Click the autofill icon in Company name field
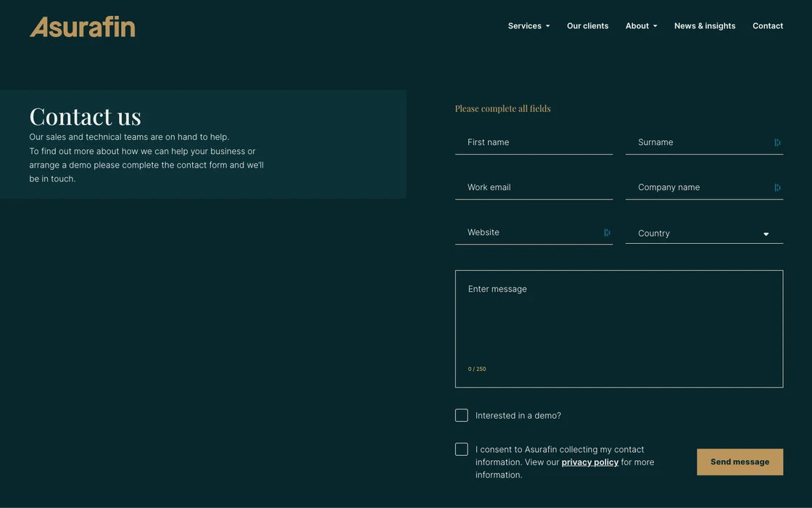The image size is (812, 508). [x=777, y=188]
